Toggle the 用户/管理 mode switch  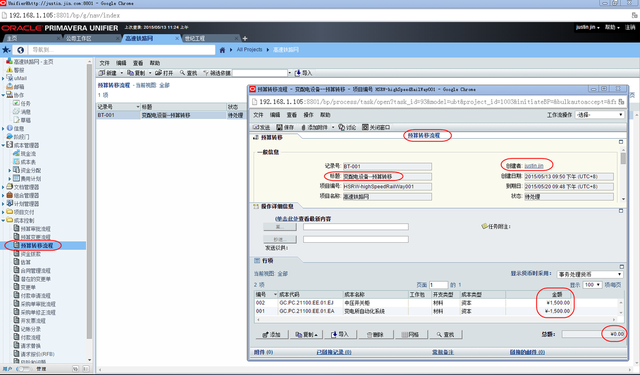(23, 369)
